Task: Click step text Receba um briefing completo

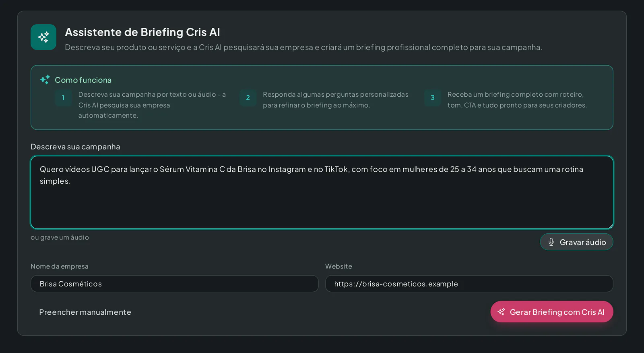Action: (x=517, y=100)
